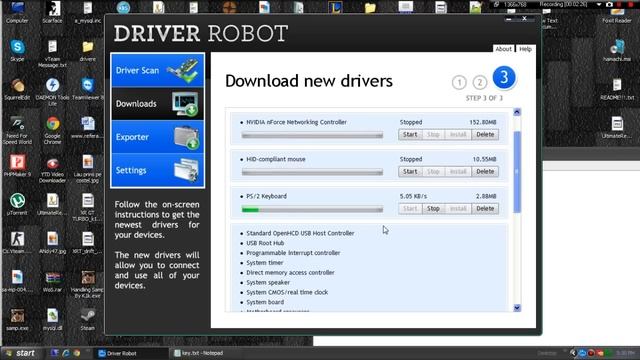640x360 pixels.
Task: Delete the NVIDIA nForce Networking Controller download
Action: [485, 134]
